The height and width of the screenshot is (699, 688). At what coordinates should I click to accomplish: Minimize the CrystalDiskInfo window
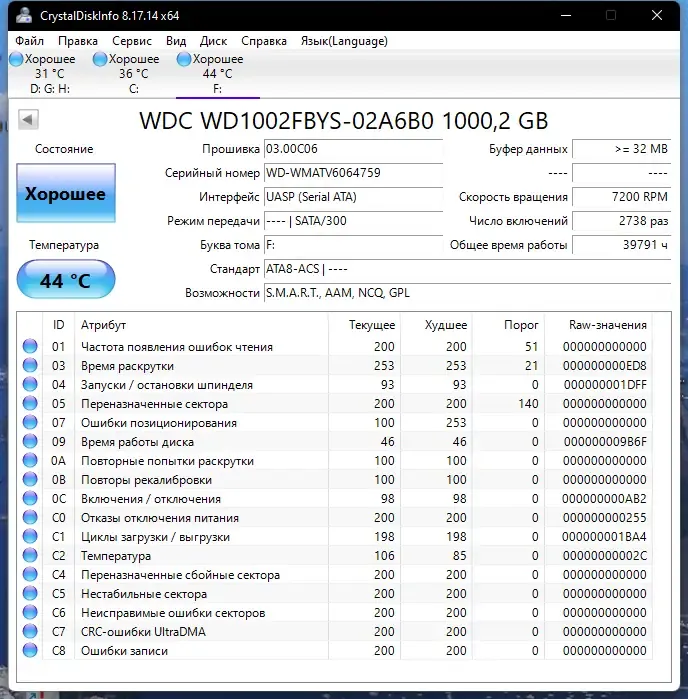[566, 16]
